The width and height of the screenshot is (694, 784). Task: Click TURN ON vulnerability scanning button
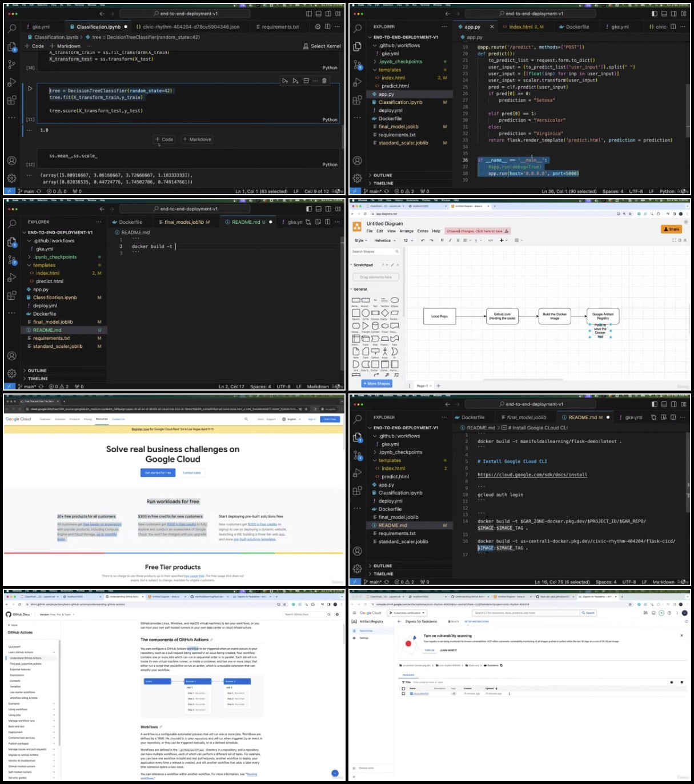(429, 650)
